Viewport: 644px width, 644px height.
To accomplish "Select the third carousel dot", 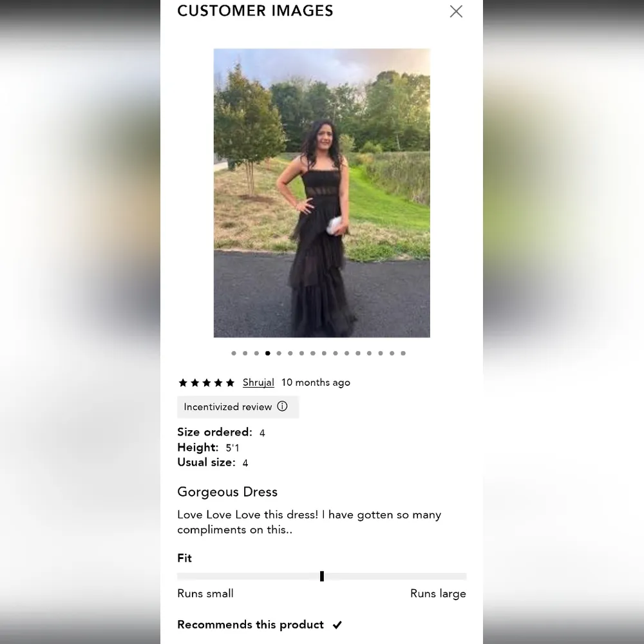I will pos(256,353).
